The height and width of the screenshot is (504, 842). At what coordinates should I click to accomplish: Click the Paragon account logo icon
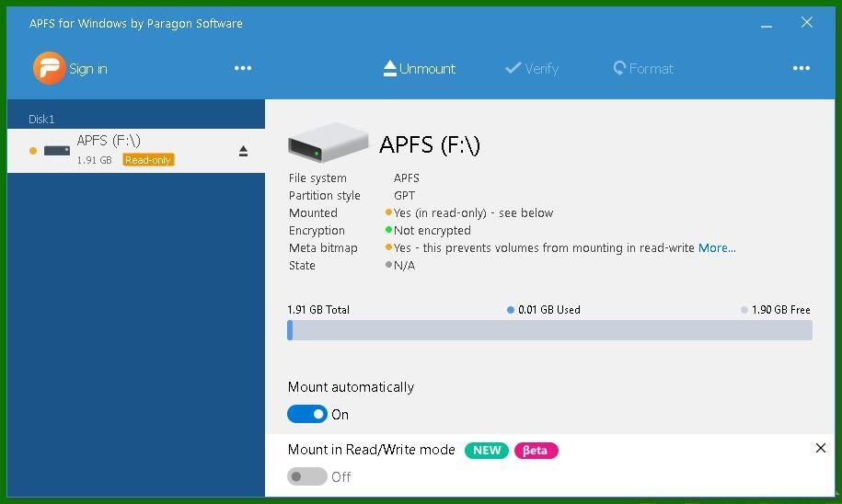[x=49, y=68]
